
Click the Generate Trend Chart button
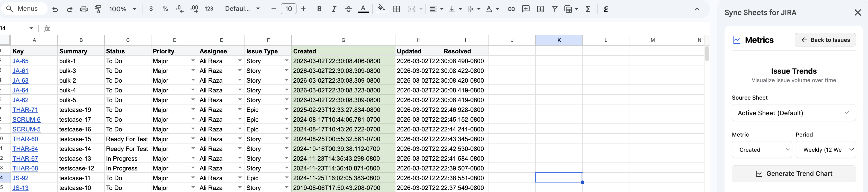pyautogui.click(x=793, y=174)
